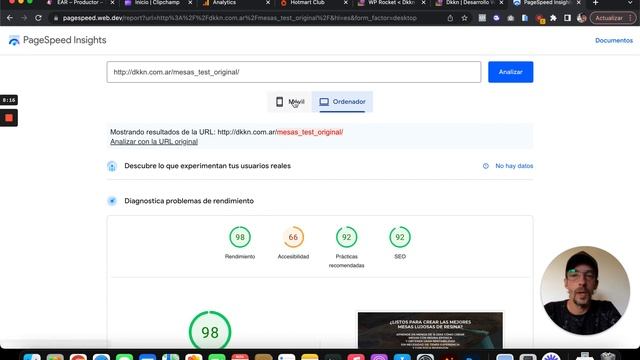Click the phone icon on Móvil tab

[279, 102]
